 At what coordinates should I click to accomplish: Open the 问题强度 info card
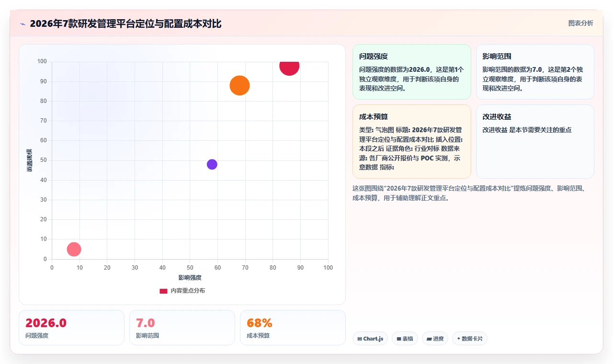(412, 72)
